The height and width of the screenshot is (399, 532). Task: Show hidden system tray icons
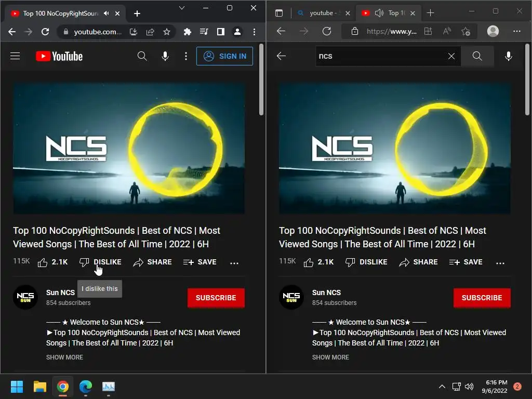pos(442,387)
